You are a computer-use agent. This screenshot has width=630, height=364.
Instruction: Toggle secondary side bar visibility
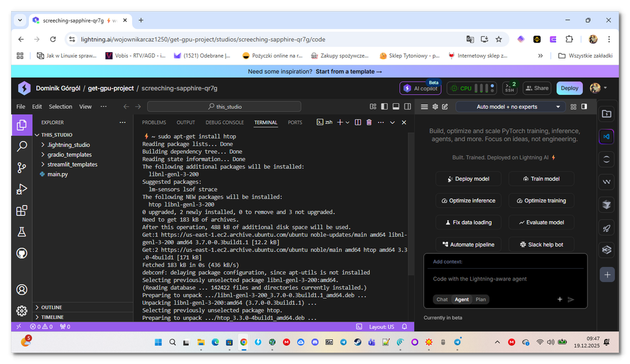pyautogui.click(x=407, y=106)
